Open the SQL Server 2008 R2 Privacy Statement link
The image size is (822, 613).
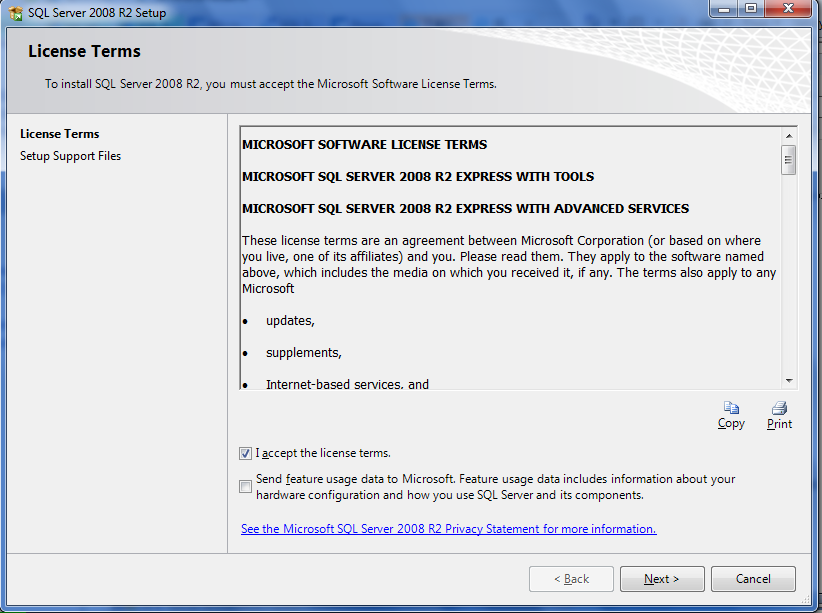(x=449, y=529)
